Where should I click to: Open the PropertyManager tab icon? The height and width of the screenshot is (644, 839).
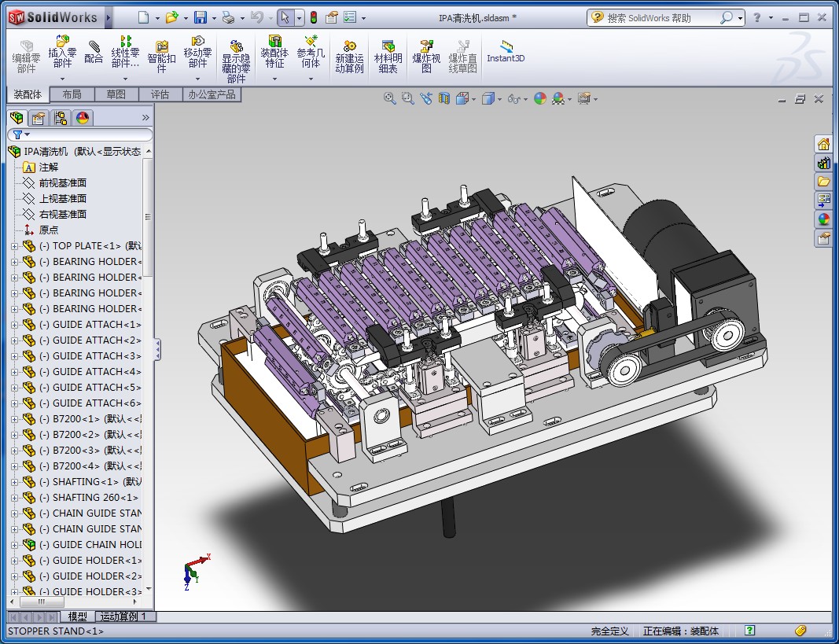[38, 119]
